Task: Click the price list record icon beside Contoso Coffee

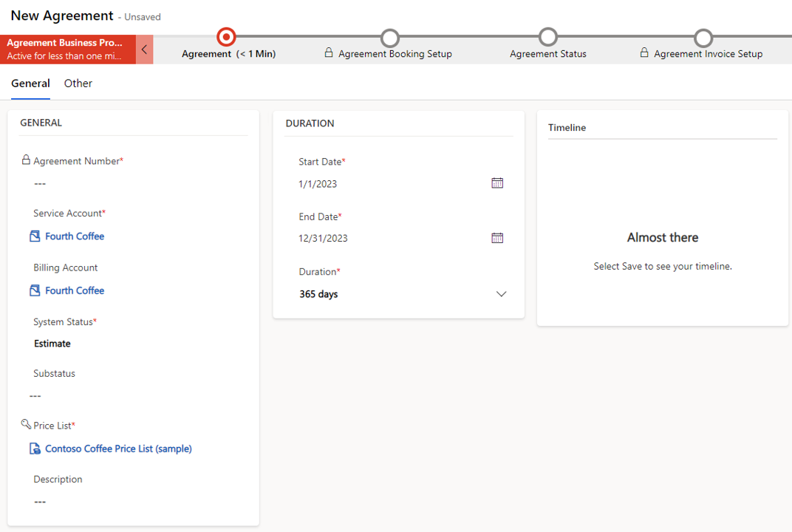Action: (34, 449)
